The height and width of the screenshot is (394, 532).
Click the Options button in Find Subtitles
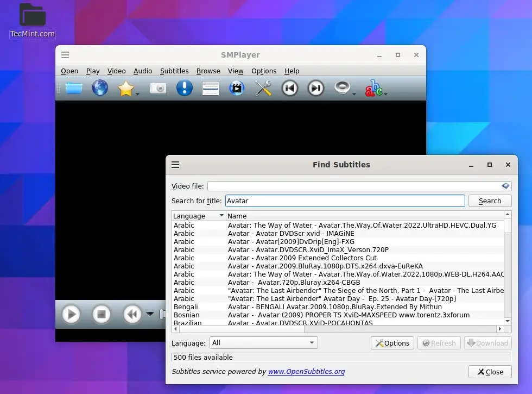[x=392, y=343]
